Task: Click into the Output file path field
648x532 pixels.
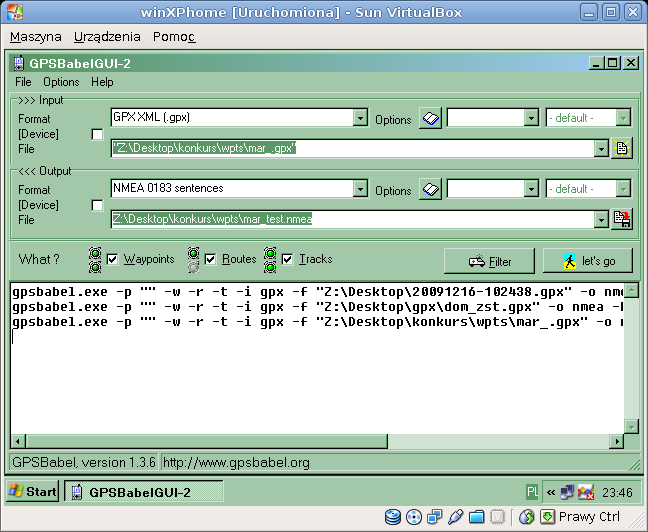Action: pos(353,219)
